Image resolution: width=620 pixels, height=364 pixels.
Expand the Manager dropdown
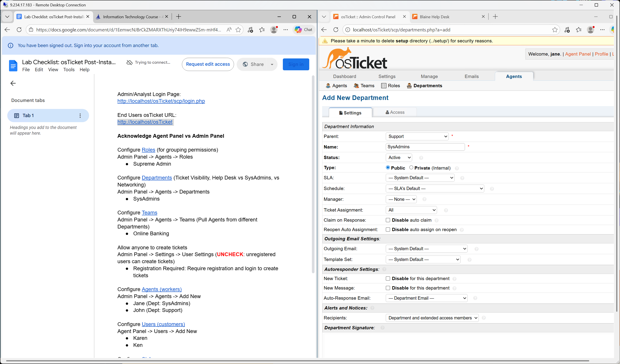point(401,199)
